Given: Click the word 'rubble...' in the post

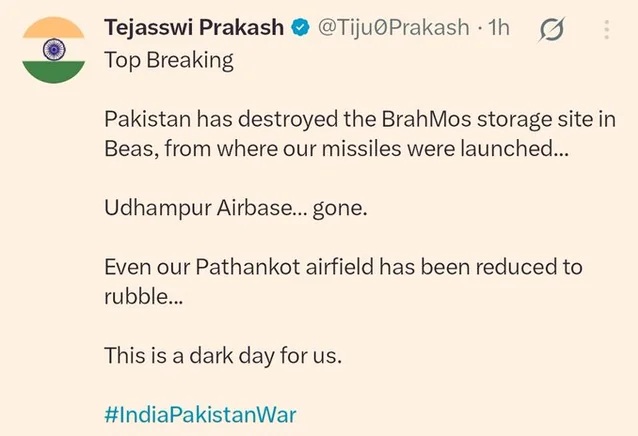Looking at the screenshot, I should (x=144, y=296).
